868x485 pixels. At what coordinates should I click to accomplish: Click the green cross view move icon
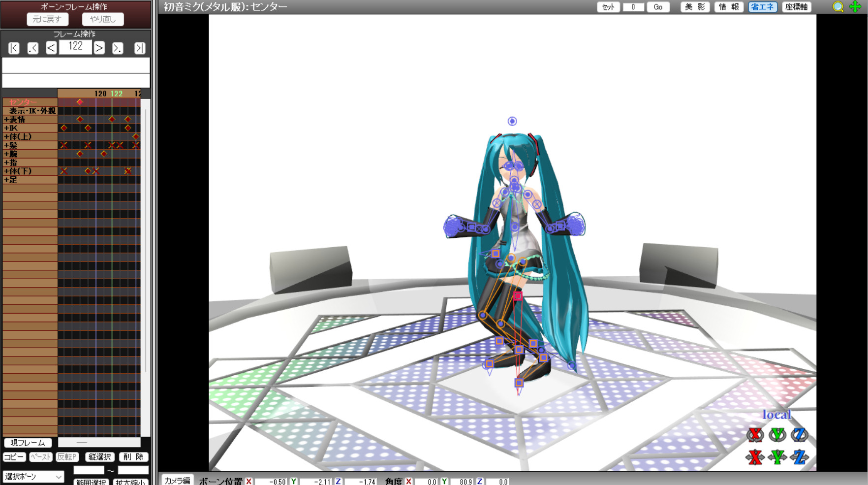pos(855,7)
